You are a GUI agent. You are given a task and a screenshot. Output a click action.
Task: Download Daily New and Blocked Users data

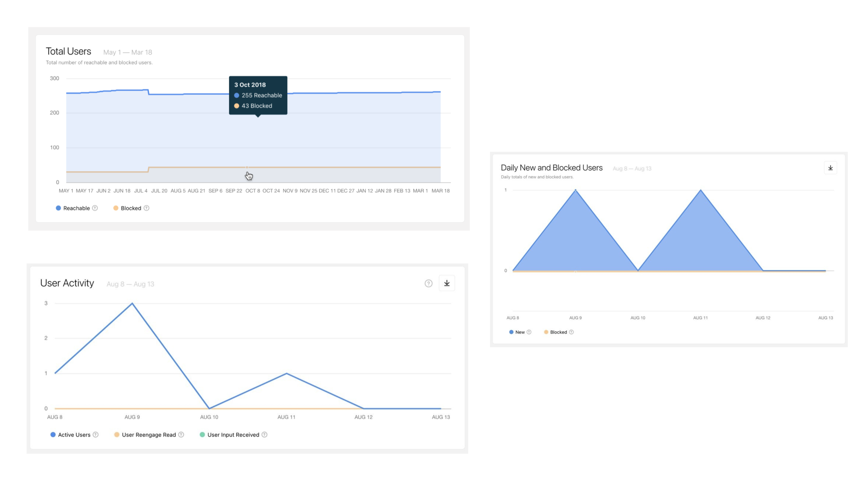[830, 168]
